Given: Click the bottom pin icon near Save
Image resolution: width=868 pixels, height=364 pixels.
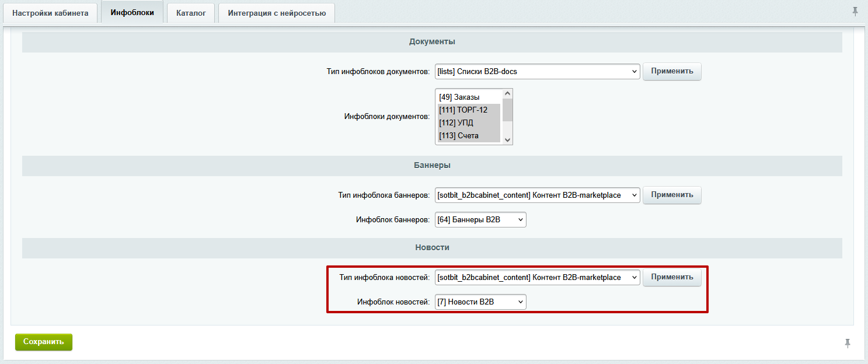Looking at the screenshot, I should point(847,344).
